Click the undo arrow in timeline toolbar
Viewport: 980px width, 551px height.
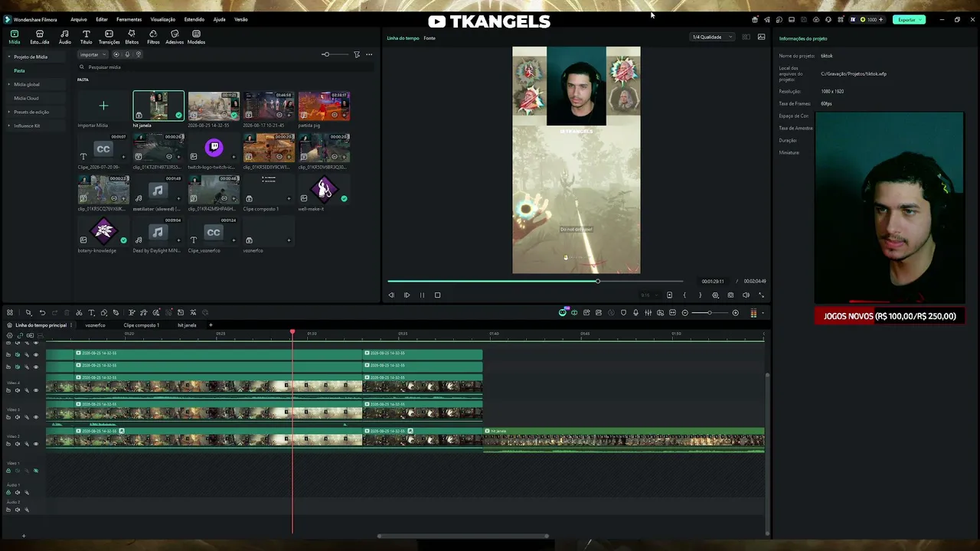click(42, 312)
